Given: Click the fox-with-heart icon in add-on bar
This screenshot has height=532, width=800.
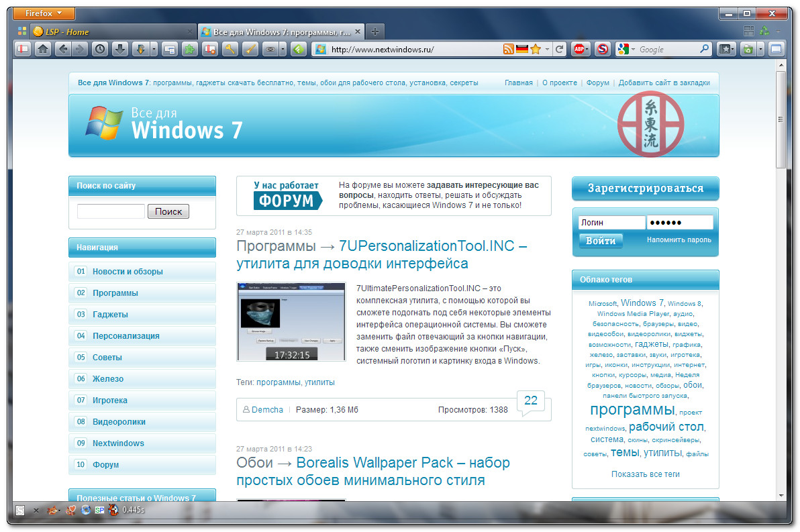Looking at the screenshot, I should click(x=71, y=510).
